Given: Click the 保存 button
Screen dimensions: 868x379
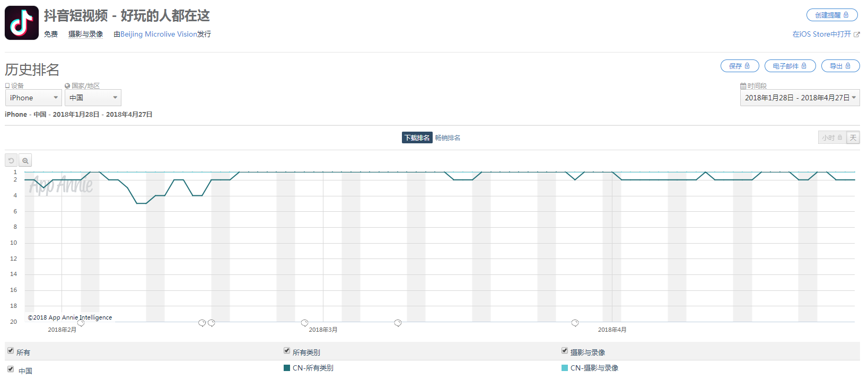Looking at the screenshot, I should tap(740, 66).
